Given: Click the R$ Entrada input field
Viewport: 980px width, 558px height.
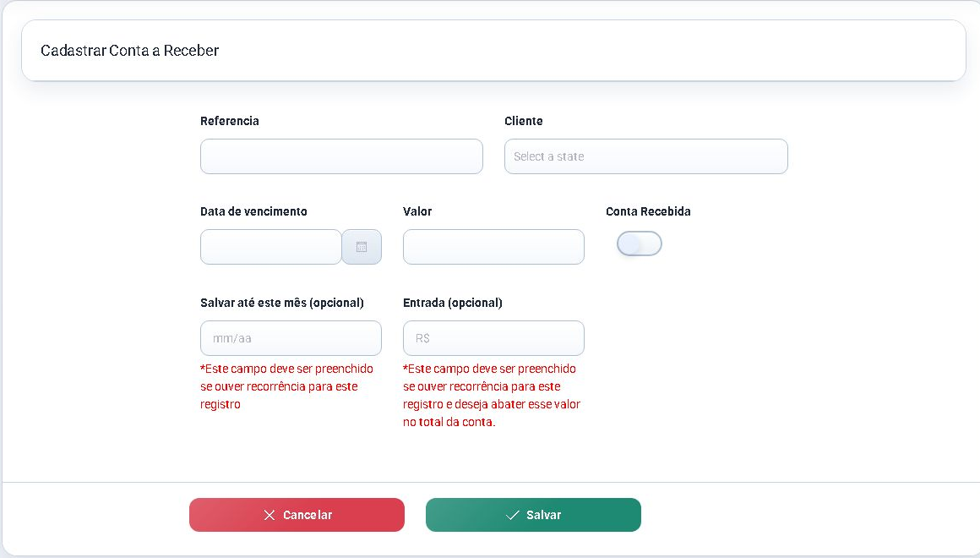Looking at the screenshot, I should tap(493, 338).
